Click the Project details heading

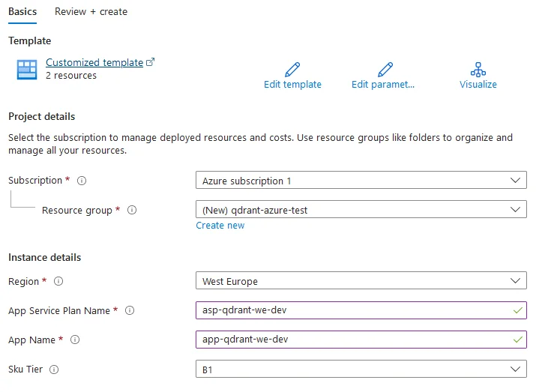pyautogui.click(x=42, y=116)
